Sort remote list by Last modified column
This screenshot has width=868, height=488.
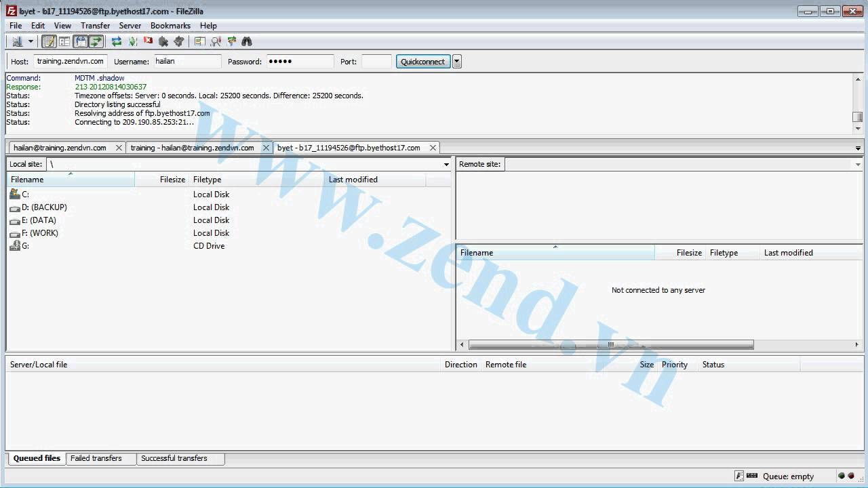click(810, 253)
